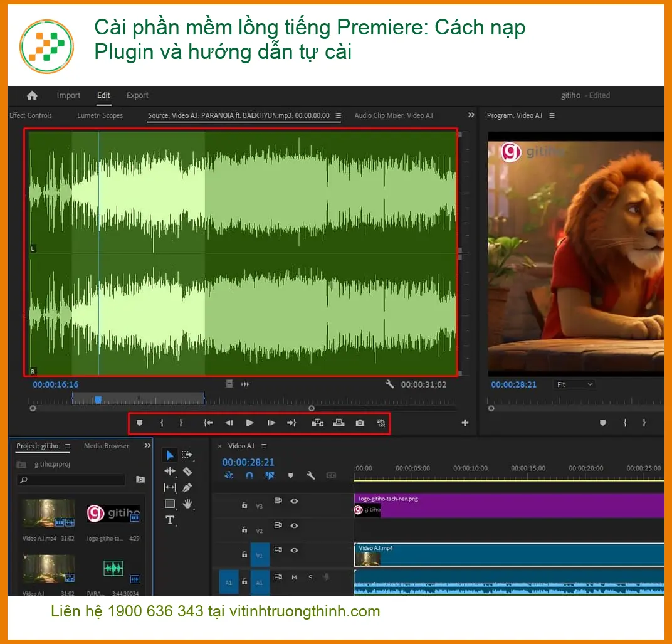This screenshot has width=672, height=644.
Task: Open Source monitor Button Editor plus
Action: [465, 423]
